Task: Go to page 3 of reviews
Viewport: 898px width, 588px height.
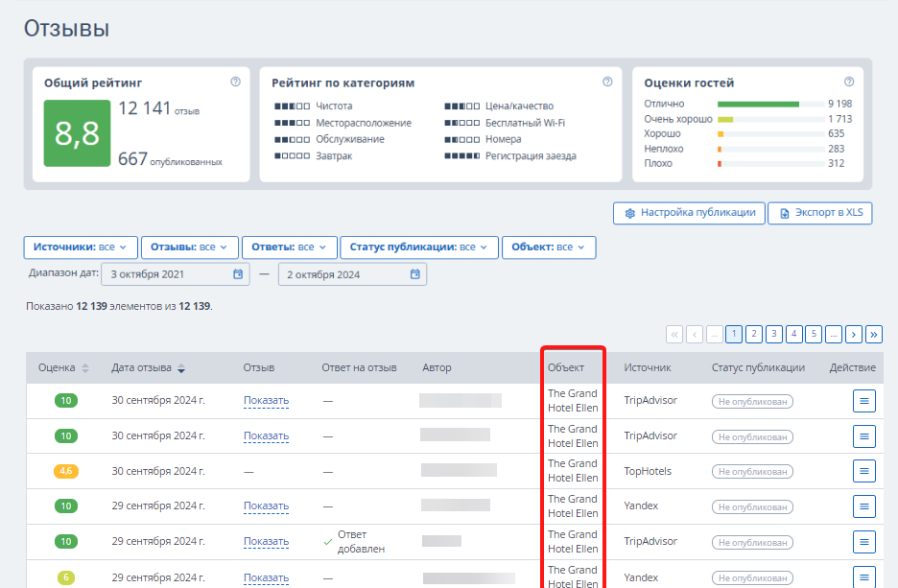Action: [773, 335]
